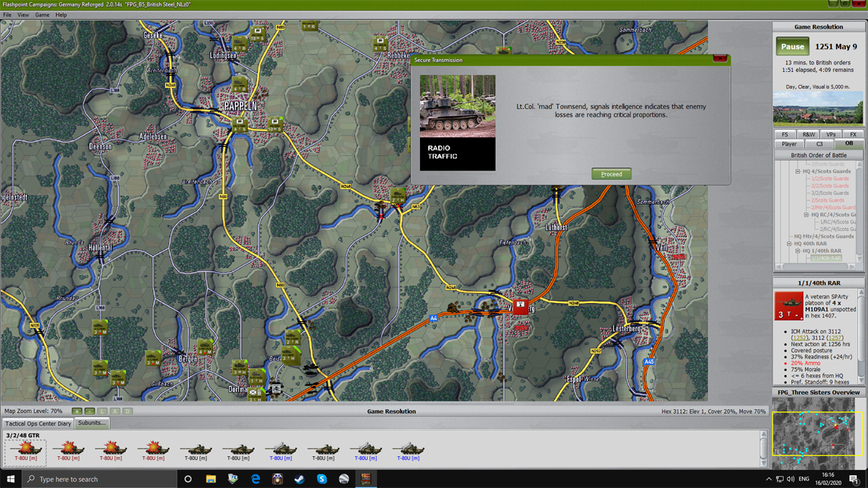868x488 pixels.
Task: Click the Order of Battle vertical scrollbar
Action: click(x=859, y=211)
